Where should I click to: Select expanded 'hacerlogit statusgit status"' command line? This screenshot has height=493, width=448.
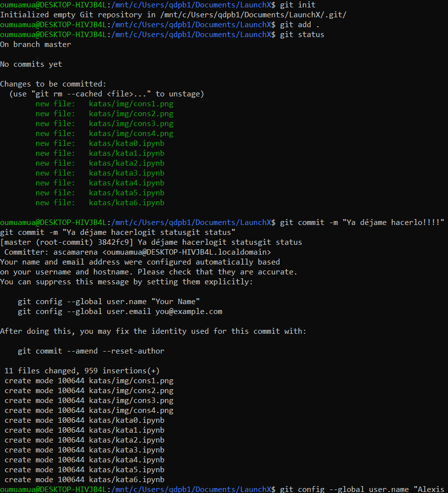[118, 232]
